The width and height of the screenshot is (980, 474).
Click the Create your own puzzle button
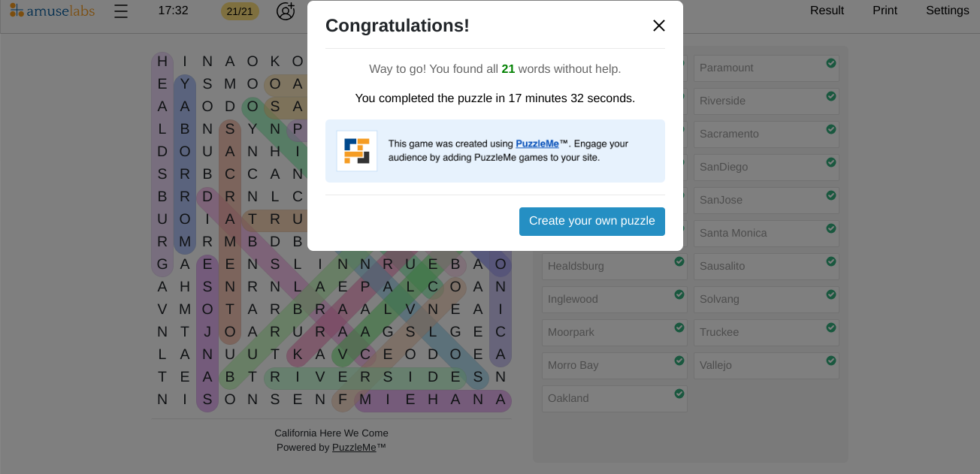[592, 222]
